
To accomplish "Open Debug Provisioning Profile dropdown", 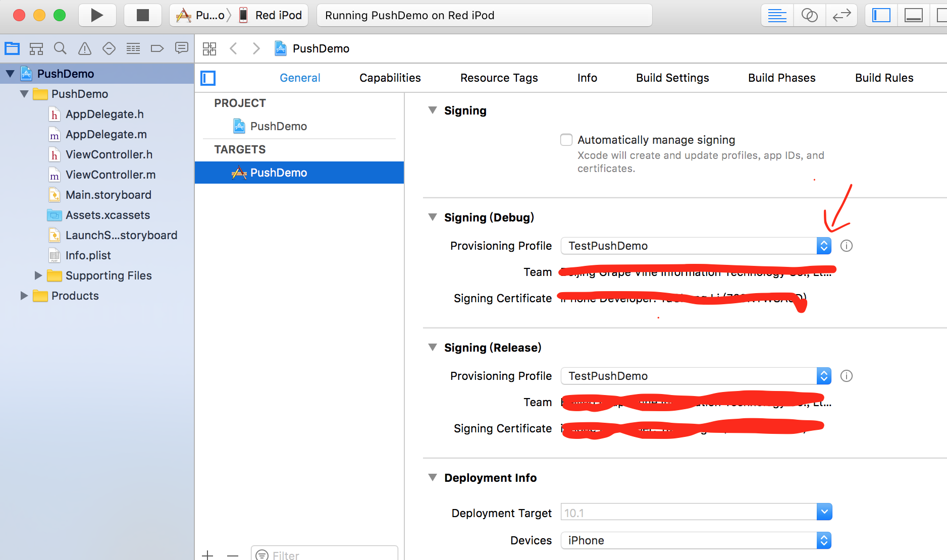I will [x=696, y=246].
